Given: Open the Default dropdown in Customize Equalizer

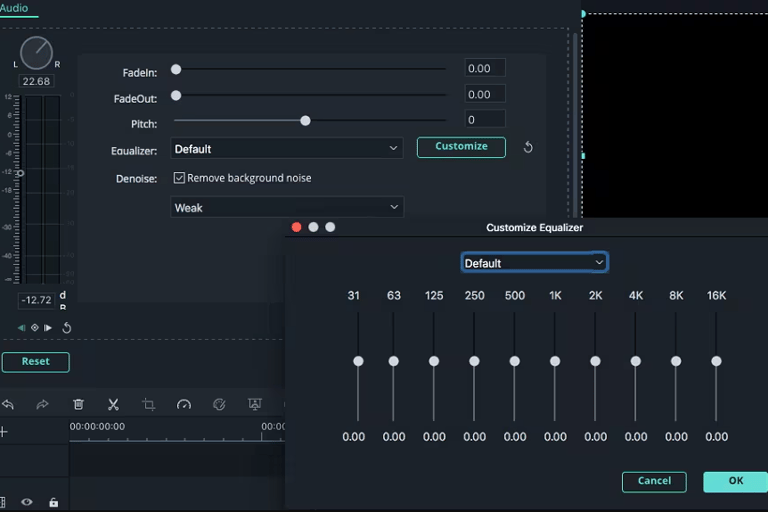Looking at the screenshot, I should click(x=534, y=263).
